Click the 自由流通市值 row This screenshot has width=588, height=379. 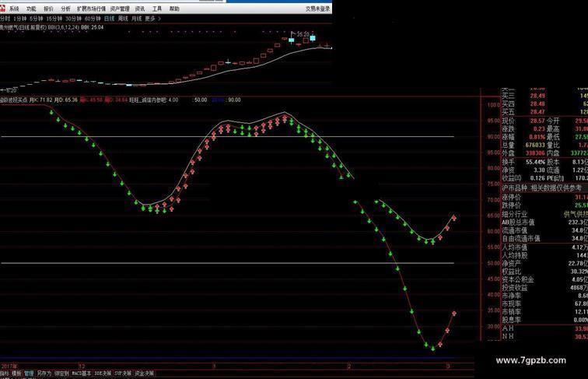[545, 238]
